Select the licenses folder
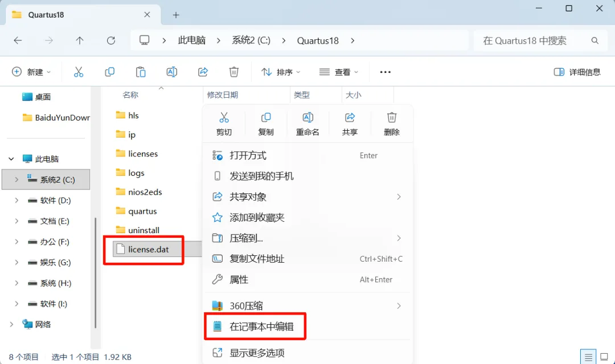 137,154
